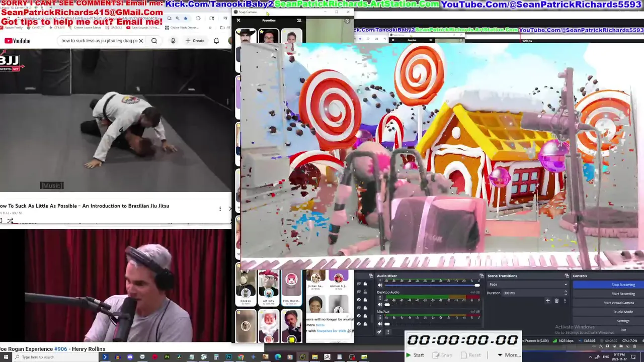This screenshot has height=362, width=644.
Task: Open Mic/Aux three-dot options menu
Action: pos(380,317)
